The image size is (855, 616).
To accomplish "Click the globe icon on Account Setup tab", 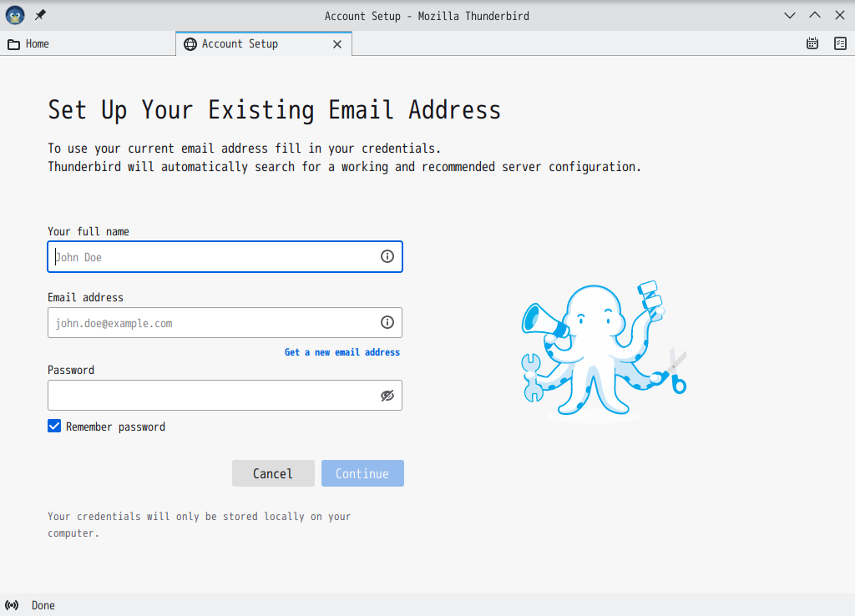I will (190, 44).
